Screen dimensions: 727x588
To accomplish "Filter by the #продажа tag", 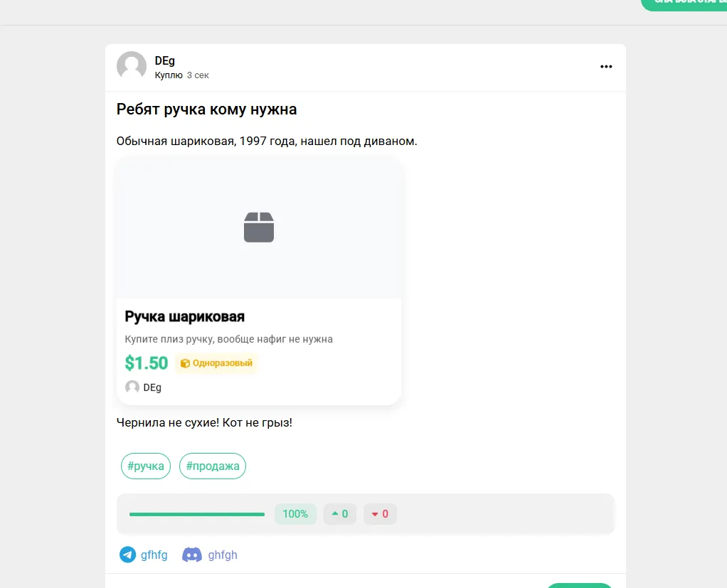I will [213, 466].
